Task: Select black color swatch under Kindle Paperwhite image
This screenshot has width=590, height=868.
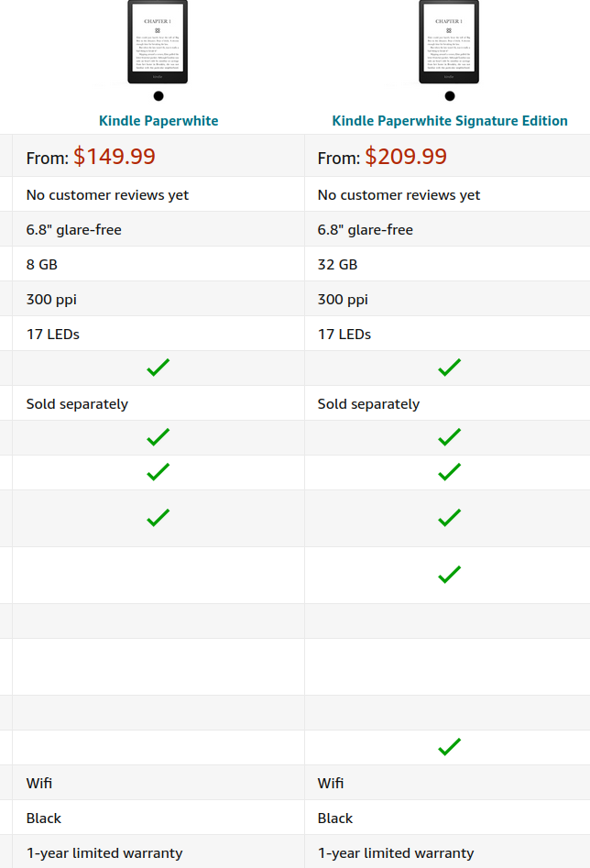Action: pos(158,96)
